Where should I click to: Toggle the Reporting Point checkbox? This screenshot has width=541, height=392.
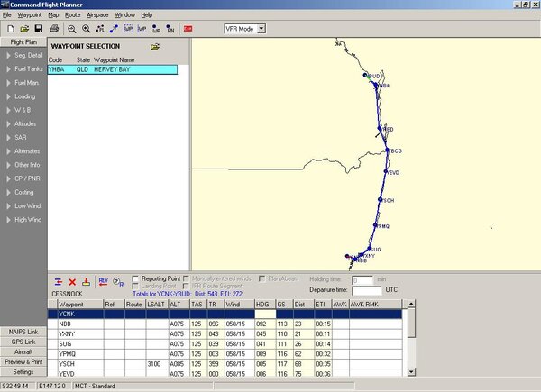tap(135, 278)
